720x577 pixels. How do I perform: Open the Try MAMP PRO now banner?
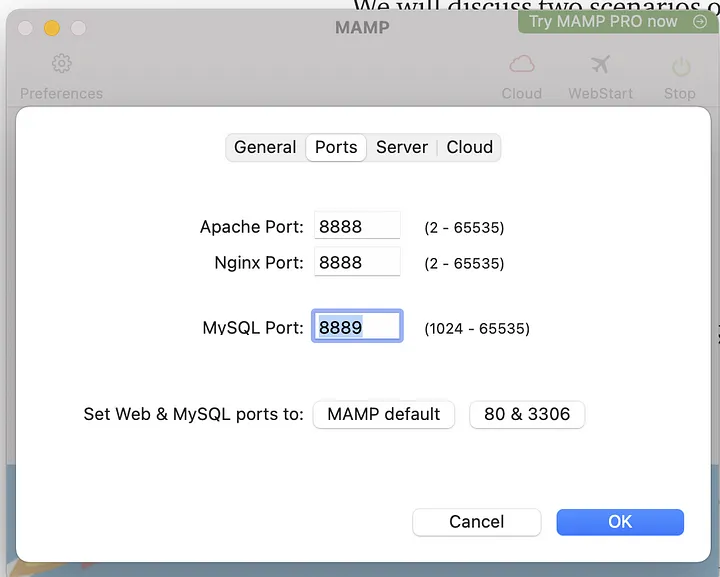(x=618, y=22)
